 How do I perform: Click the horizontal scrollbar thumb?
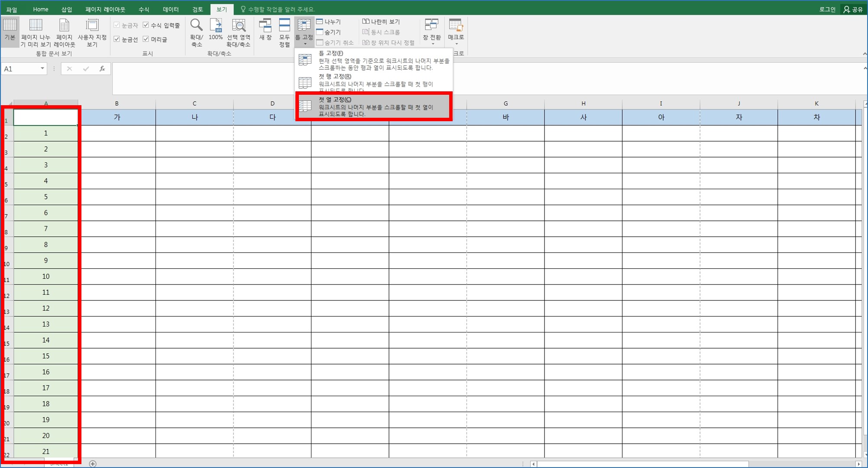point(643,464)
